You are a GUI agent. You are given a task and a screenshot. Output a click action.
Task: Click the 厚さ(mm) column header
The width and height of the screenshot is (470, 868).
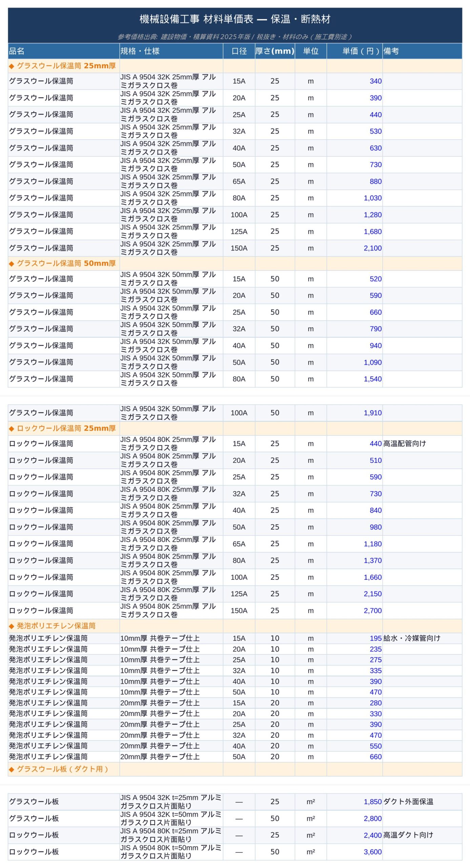[x=274, y=51]
